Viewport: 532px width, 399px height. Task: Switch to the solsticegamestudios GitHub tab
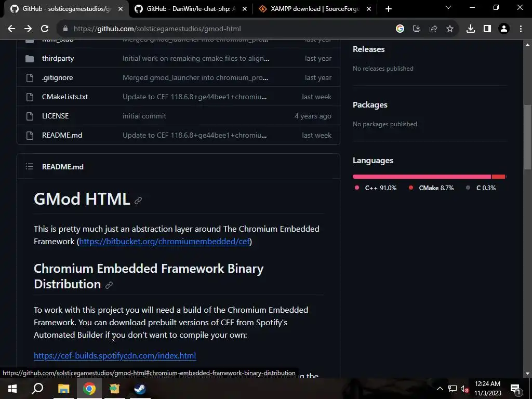(66, 9)
